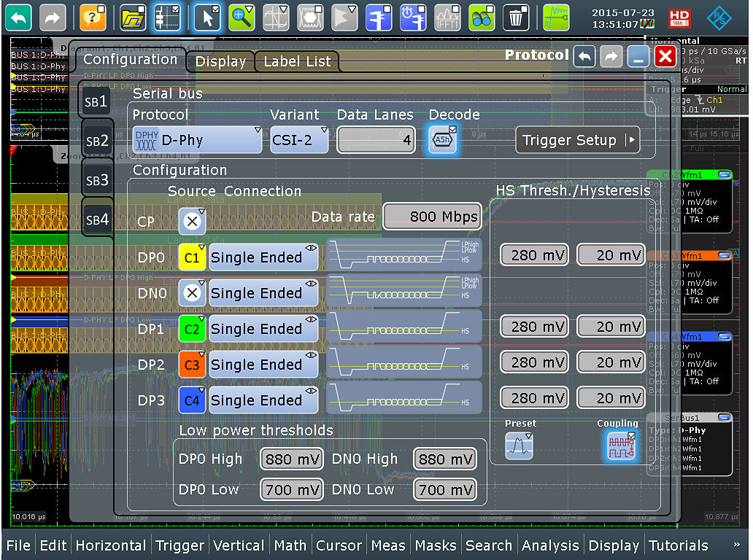
Task: Click the trash delete icon
Action: (516, 17)
